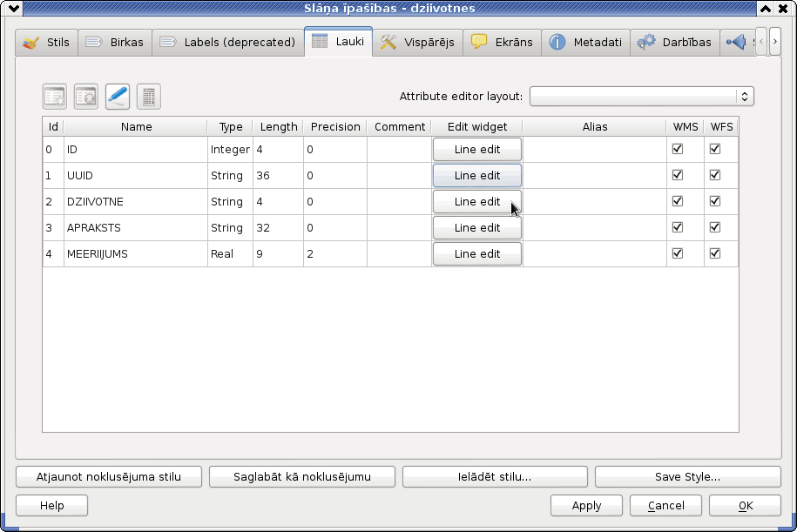Viewport: 797px width, 532px height.
Task: Click Atjaunot noklusējuma stilu button
Action: tap(109, 476)
